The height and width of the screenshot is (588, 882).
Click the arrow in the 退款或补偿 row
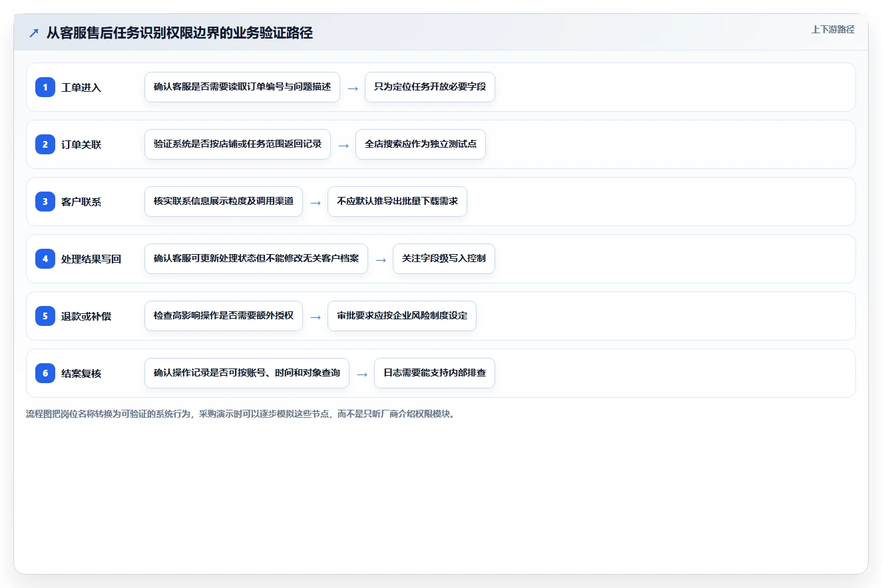pyautogui.click(x=316, y=317)
